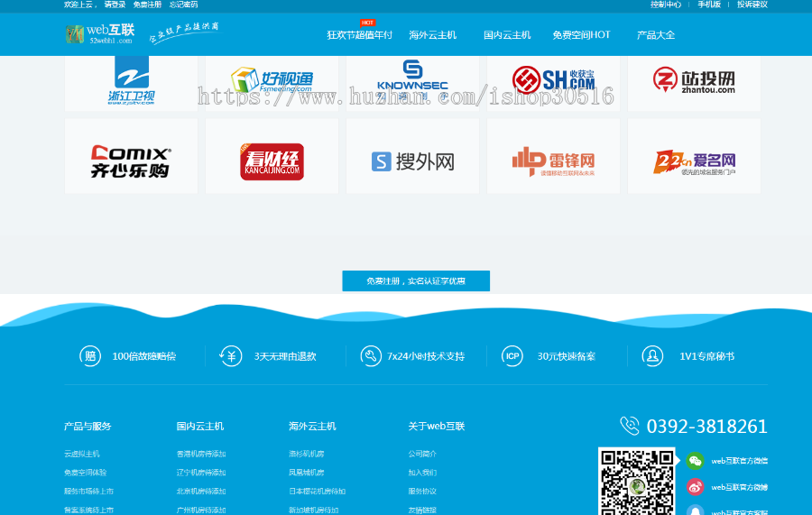Open 投诉建议 link
This screenshot has height=515, width=812.
coord(752,5)
